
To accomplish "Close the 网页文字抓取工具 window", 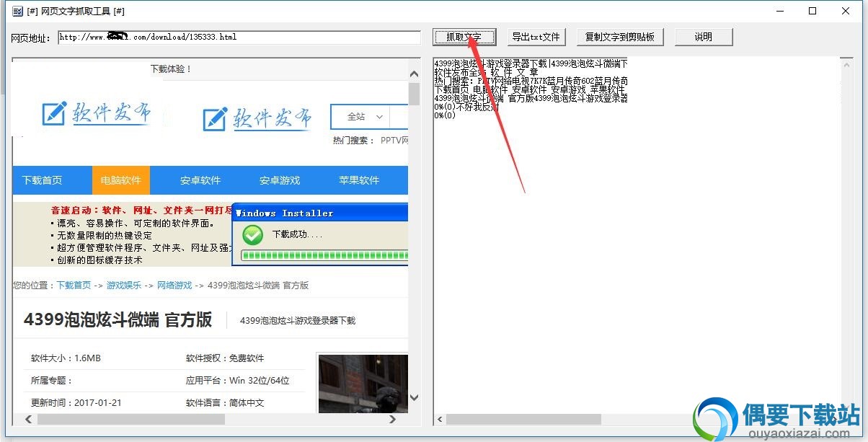I will [x=846, y=11].
